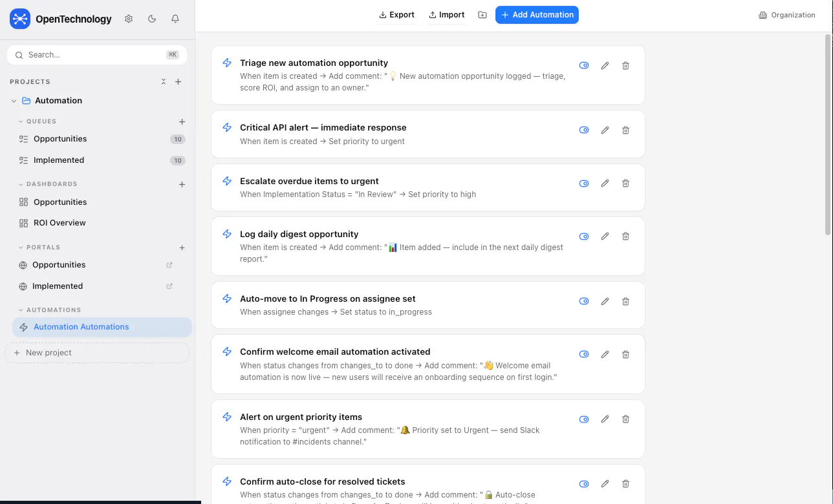Edit Auto-move to In Progress automation
This screenshot has height=504, width=833.
605,301
